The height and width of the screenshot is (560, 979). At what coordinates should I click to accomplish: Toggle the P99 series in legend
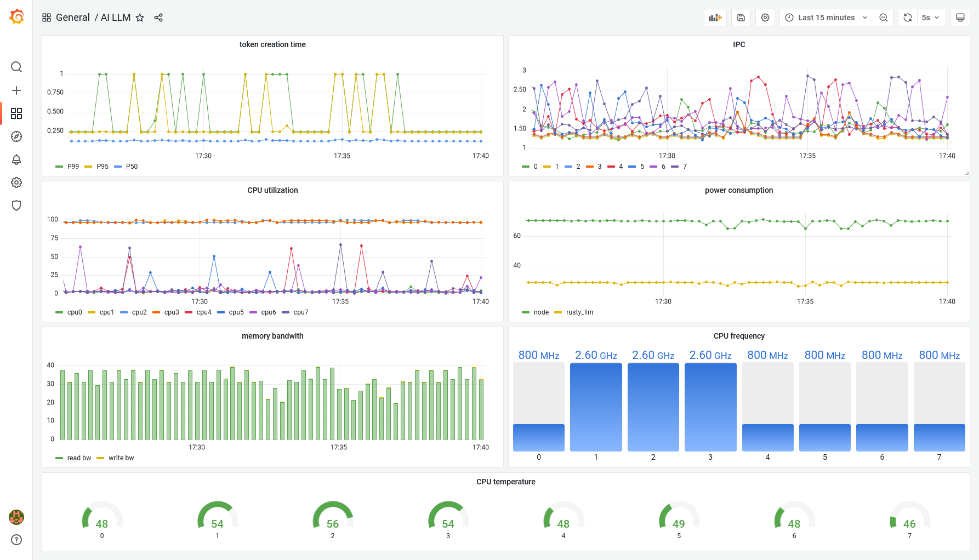[73, 167]
